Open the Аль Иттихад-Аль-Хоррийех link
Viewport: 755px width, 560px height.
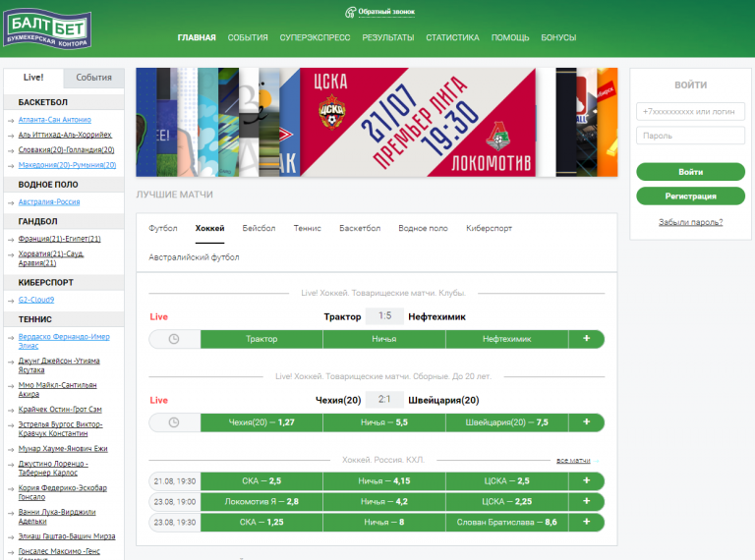click(65, 135)
